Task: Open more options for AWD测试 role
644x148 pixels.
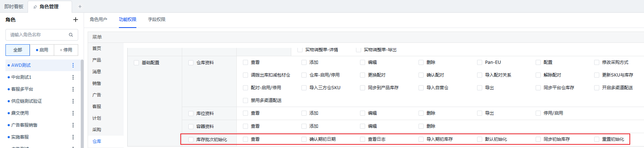Action: (x=73, y=65)
